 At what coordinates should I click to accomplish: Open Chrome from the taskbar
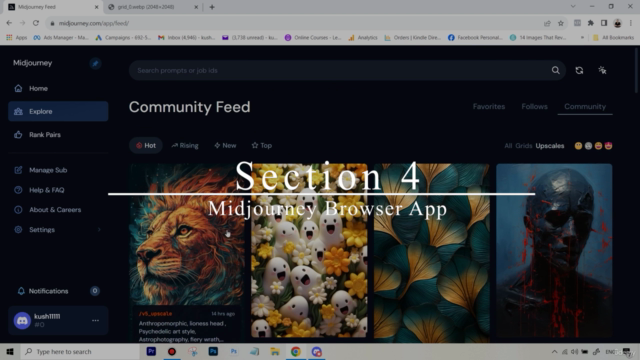(296, 351)
